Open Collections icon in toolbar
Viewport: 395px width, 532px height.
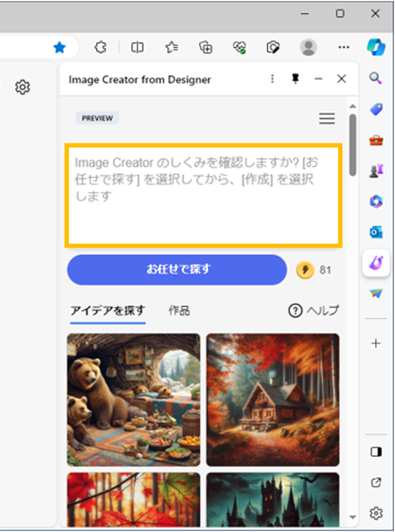click(x=205, y=47)
